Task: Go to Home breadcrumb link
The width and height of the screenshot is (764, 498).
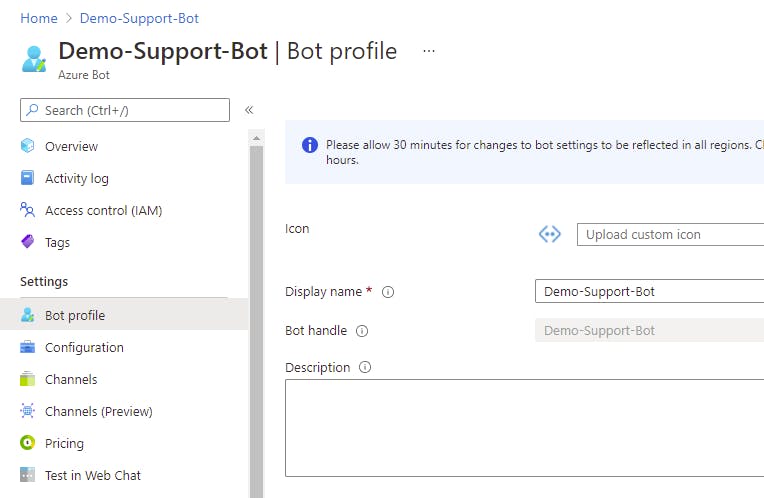Action: pyautogui.click(x=39, y=18)
